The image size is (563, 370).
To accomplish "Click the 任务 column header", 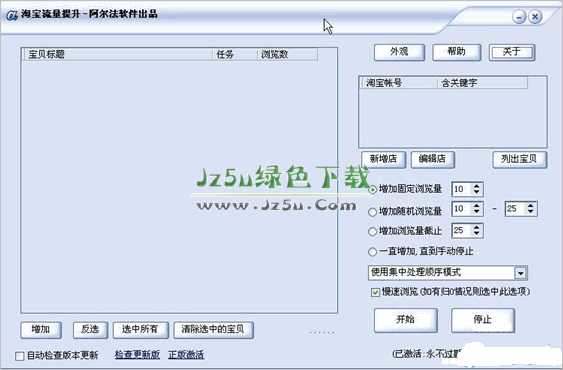I will (x=235, y=55).
